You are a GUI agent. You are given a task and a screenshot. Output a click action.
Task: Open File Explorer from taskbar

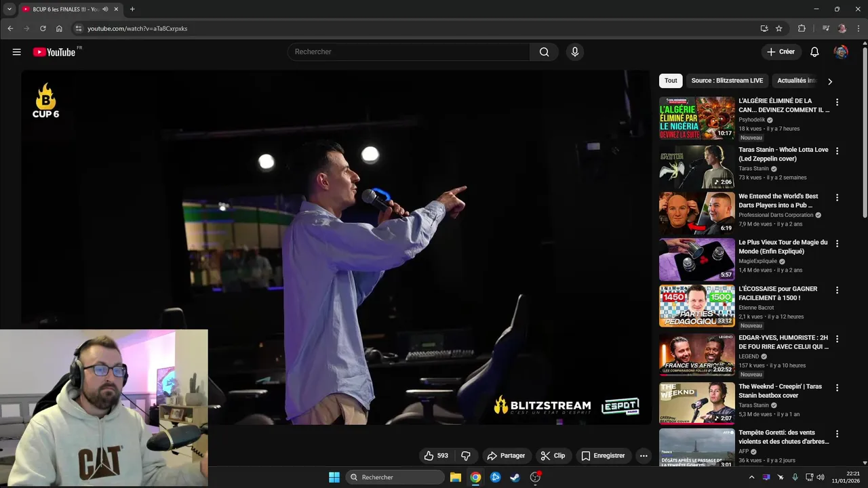click(x=456, y=477)
